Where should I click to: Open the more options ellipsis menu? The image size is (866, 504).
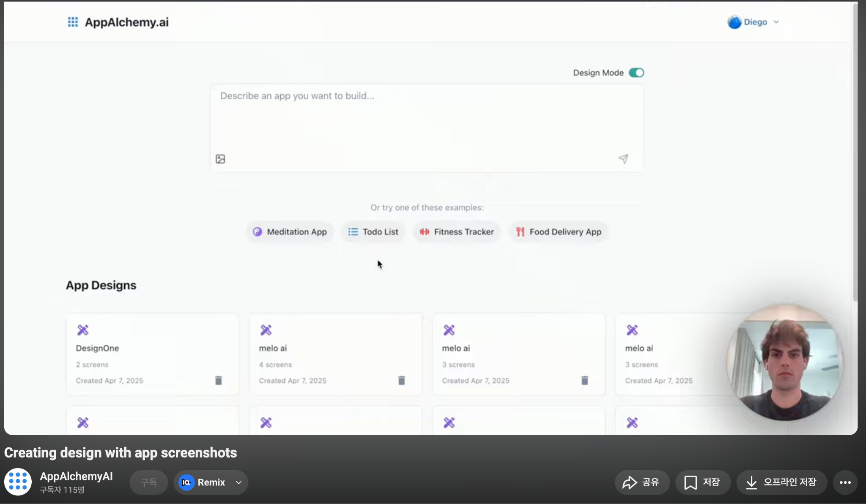pyautogui.click(x=845, y=482)
